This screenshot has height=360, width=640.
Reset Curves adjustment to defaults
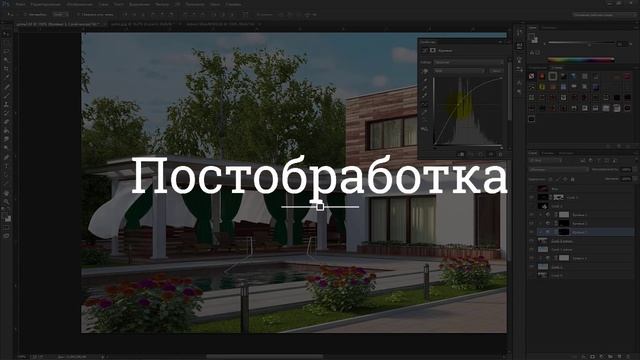(x=481, y=154)
